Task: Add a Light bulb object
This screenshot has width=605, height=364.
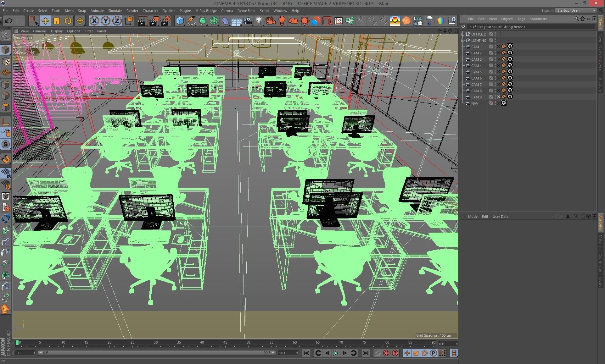Action: 259,21
